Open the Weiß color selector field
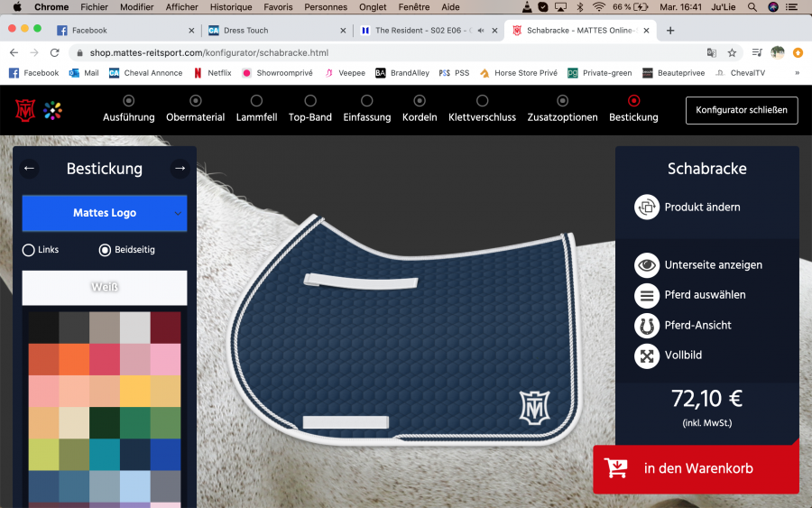Image resolution: width=812 pixels, height=508 pixels. (x=105, y=288)
